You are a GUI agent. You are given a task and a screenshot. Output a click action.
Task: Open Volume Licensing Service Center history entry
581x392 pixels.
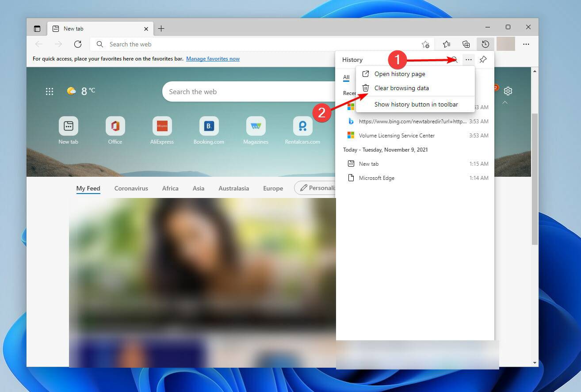pyautogui.click(x=416, y=136)
